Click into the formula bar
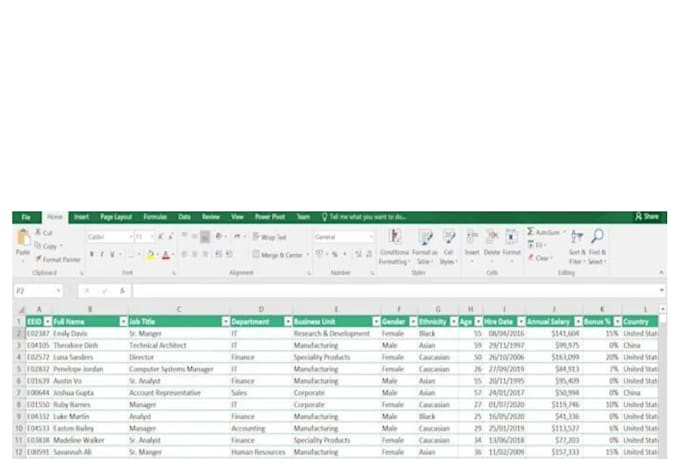This screenshot has width=680, height=459. click(x=395, y=291)
